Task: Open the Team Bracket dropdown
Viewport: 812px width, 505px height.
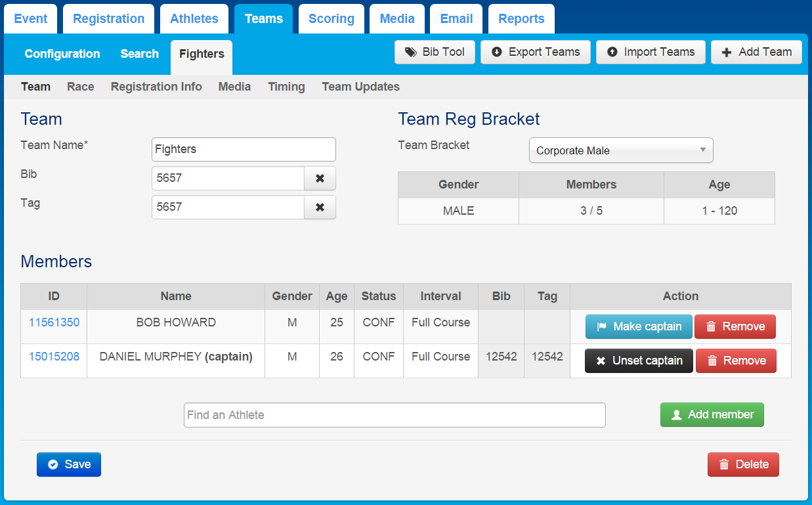Action: pos(621,150)
